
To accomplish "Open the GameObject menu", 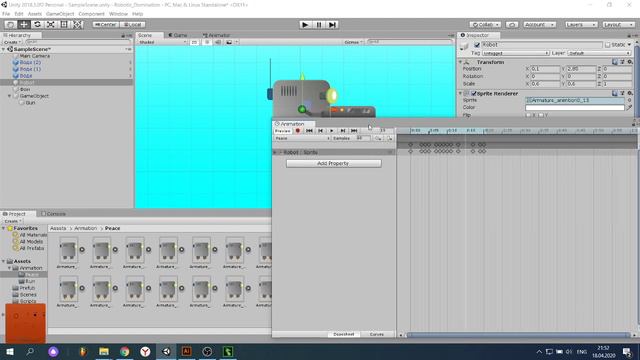I will coord(60,14).
